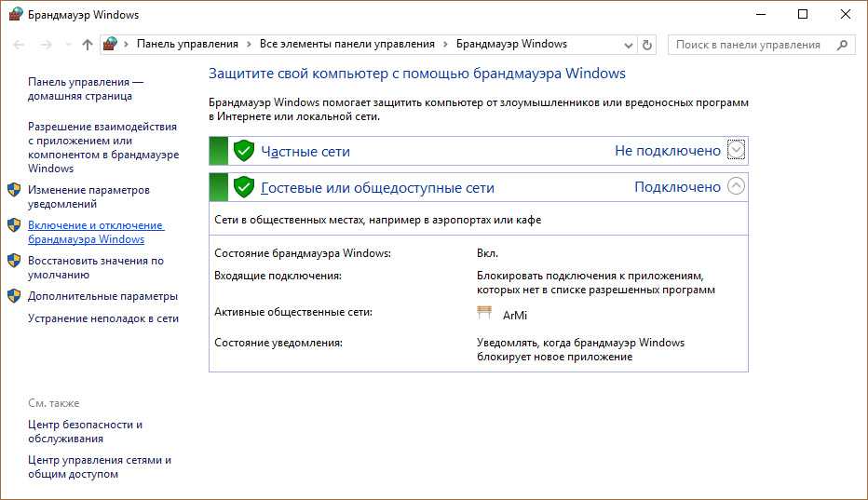Open 'Все элементы панели управления' breadcrumb
Screen dimensions: 868x500
coord(347,44)
